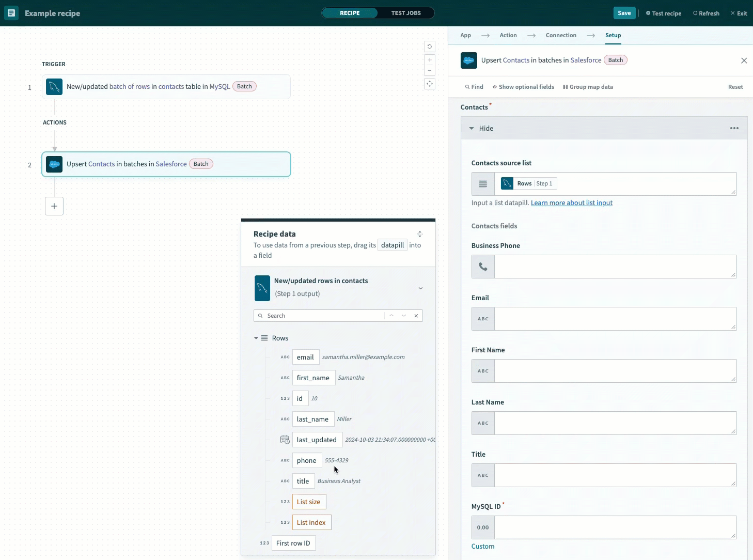Click inside the Email input field
The image size is (753, 560).
(x=615, y=319)
